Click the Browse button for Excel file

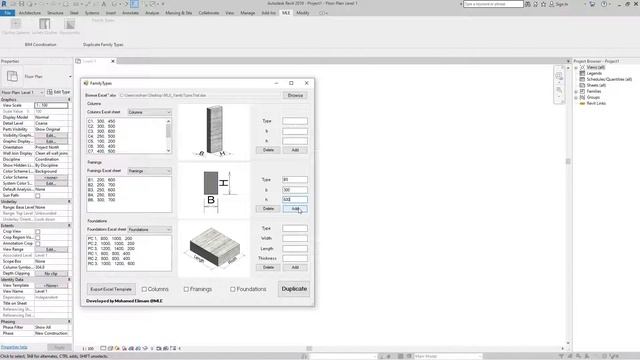click(295, 96)
